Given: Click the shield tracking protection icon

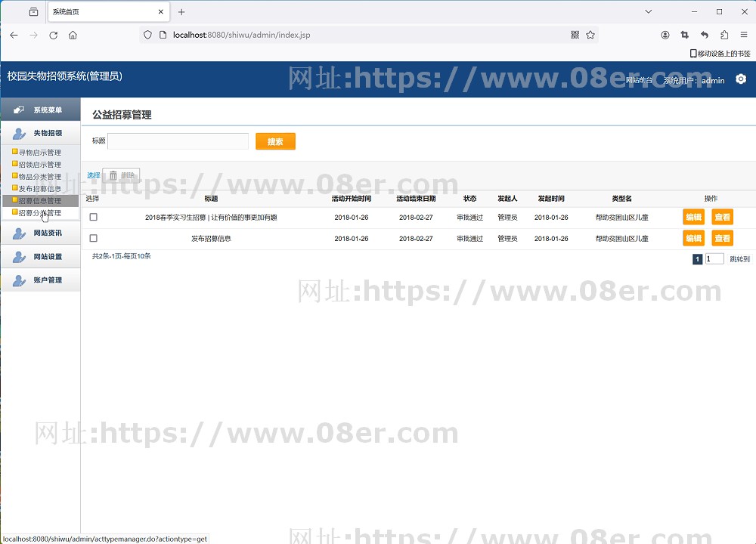Looking at the screenshot, I should 147,35.
